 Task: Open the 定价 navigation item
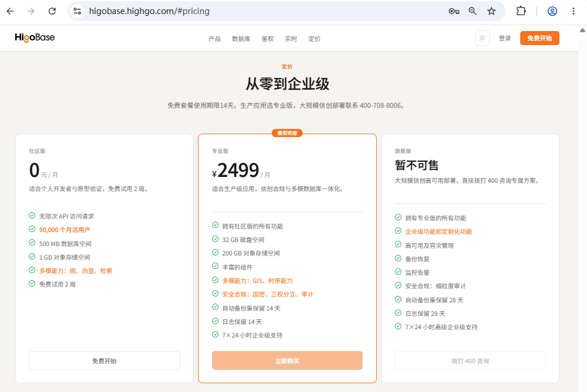click(315, 39)
